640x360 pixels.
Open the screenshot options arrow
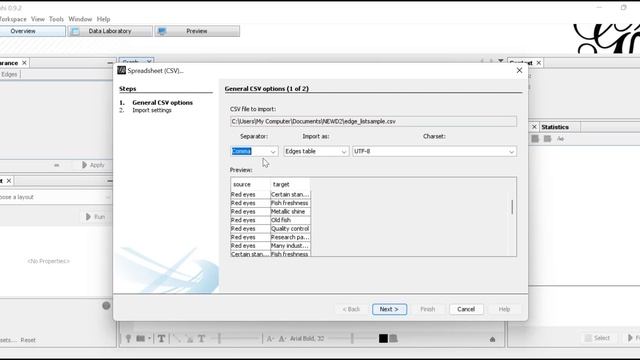(x=149, y=338)
